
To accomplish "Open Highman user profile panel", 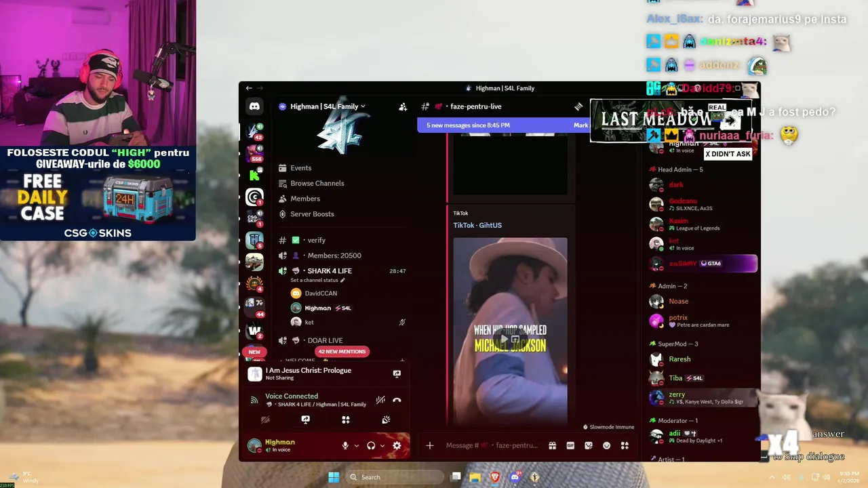I will 279,445.
